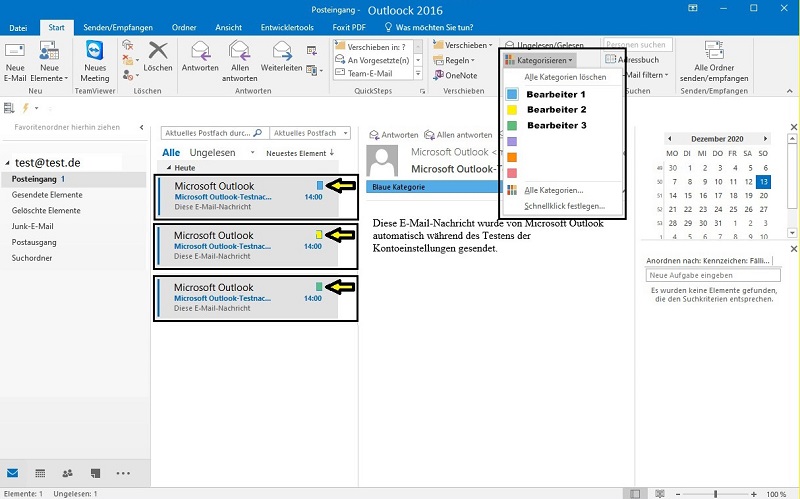Open Junk-E-Mail folder
Viewport: 800px width, 499px height.
[x=33, y=226]
